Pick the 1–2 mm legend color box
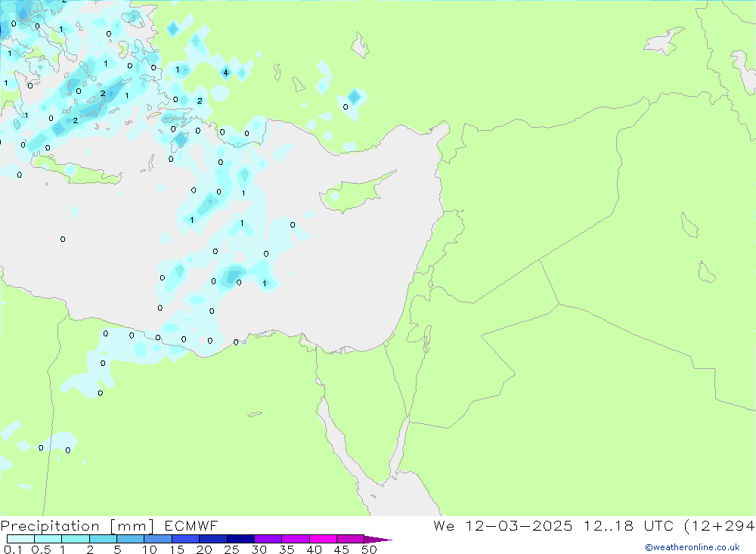756x554 pixels. (x=76, y=539)
